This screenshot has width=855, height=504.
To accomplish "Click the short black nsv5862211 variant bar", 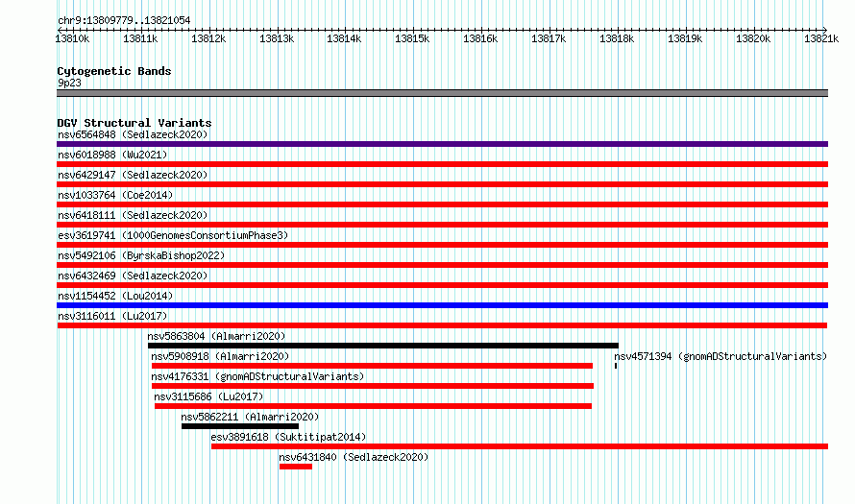I will tap(240, 426).
